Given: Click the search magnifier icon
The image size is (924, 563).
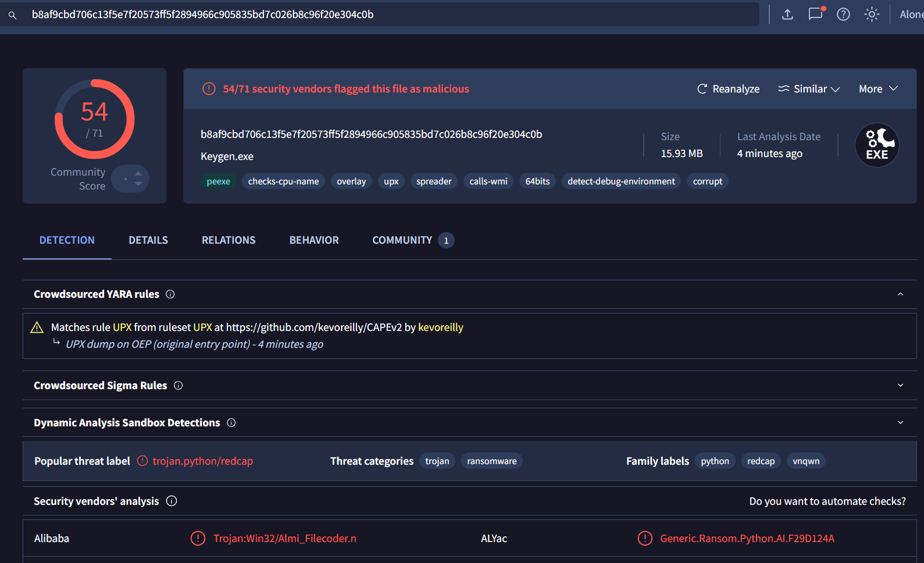Looking at the screenshot, I should (x=12, y=15).
